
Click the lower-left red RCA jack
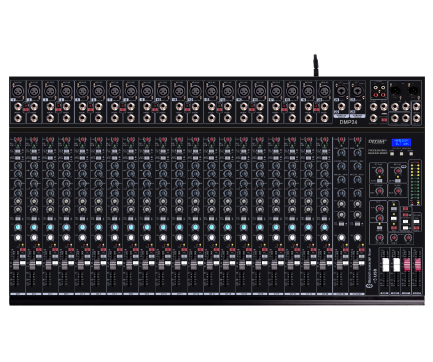click(x=376, y=95)
